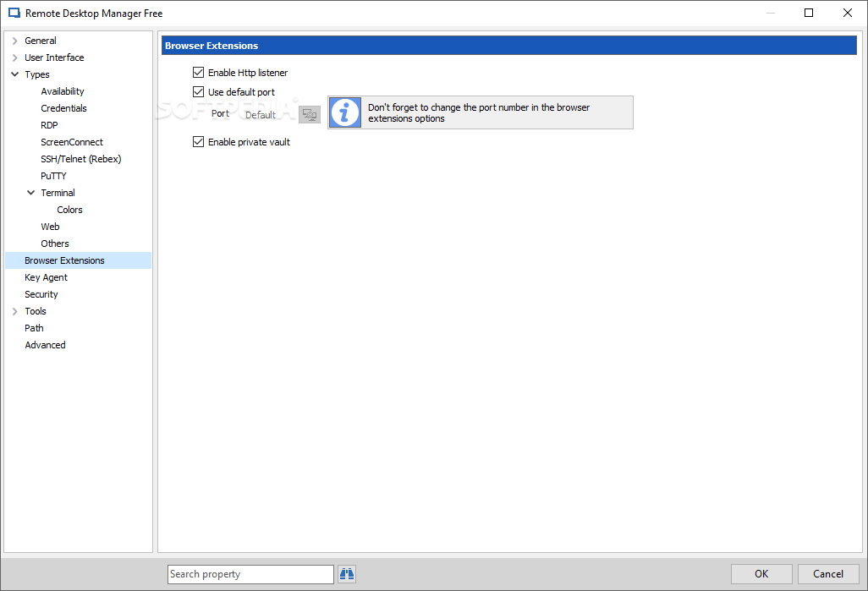This screenshot has height=591, width=868.
Task: Collapse the Terminal tree node
Action: [x=31, y=193]
